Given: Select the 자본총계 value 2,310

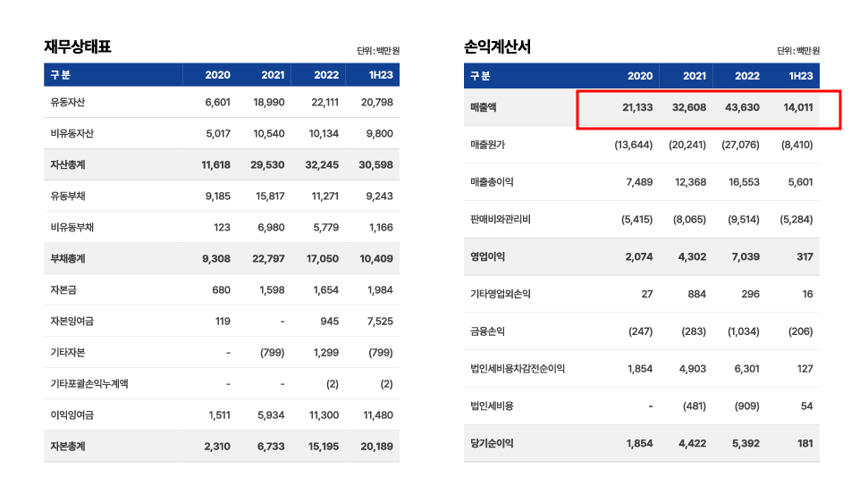Looking at the screenshot, I should [x=217, y=446].
